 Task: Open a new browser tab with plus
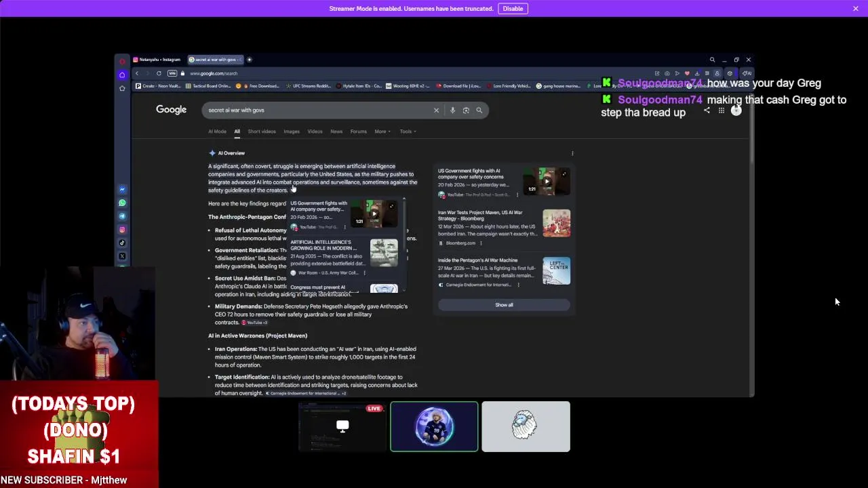[x=249, y=60]
